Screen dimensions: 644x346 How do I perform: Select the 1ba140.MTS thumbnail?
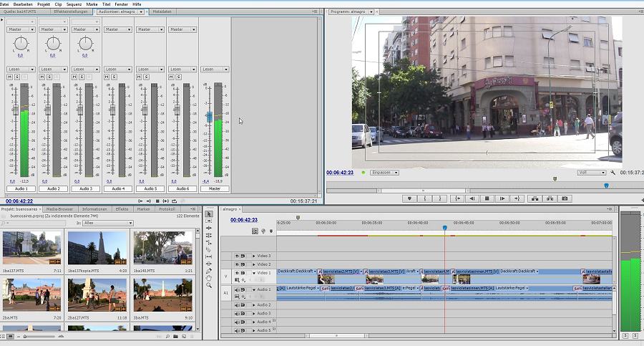coord(163,248)
